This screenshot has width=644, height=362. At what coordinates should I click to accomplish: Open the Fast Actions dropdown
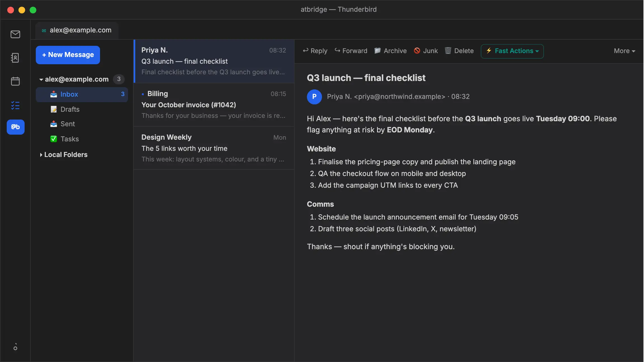pyautogui.click(x=512, y=51)
